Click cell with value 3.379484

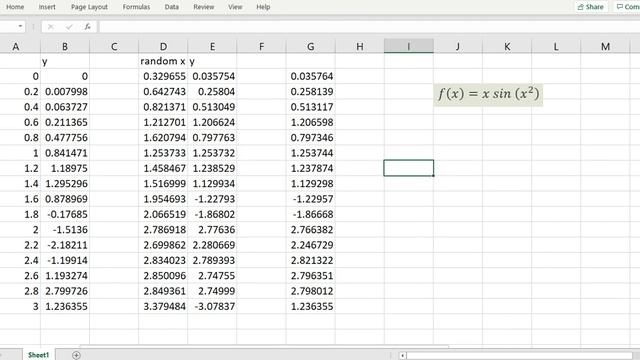tap(163, 307)
